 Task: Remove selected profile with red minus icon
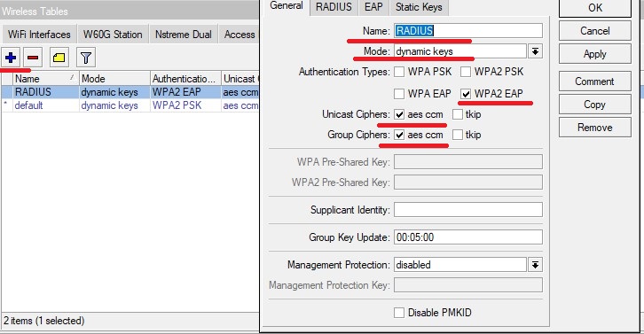coord(33,58)
